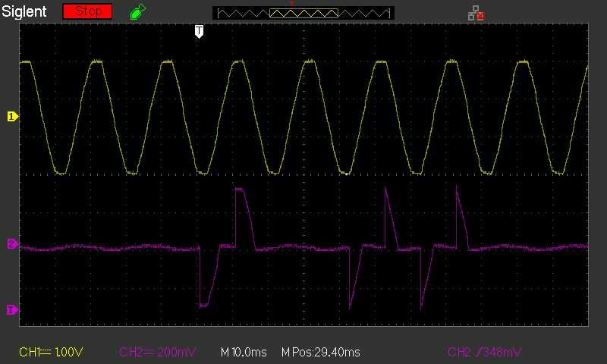The width and height of the screenshot is (607, 364).
Task: Click the green USB drive icon
Action: tap(137, 12)
